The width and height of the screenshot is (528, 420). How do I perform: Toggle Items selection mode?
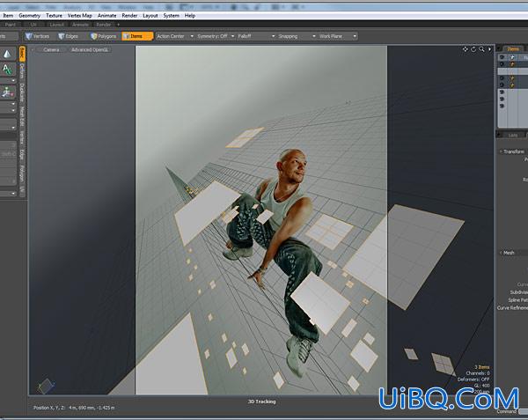pos(137,36)
